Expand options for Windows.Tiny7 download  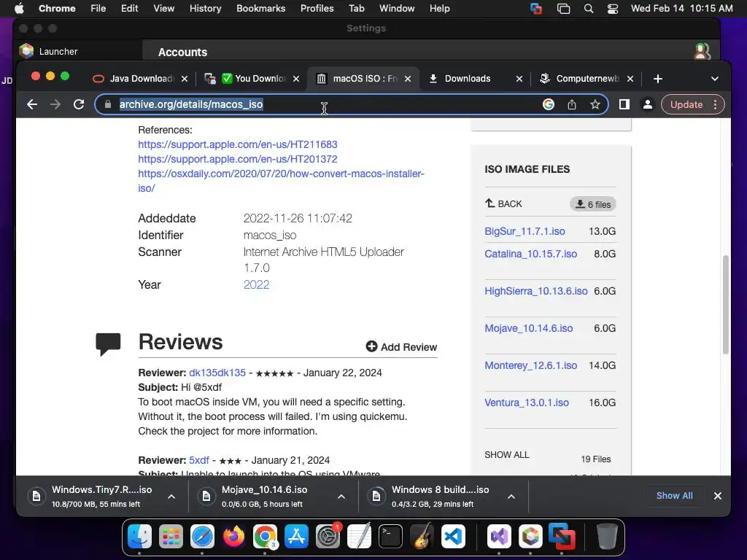point(171,496)
